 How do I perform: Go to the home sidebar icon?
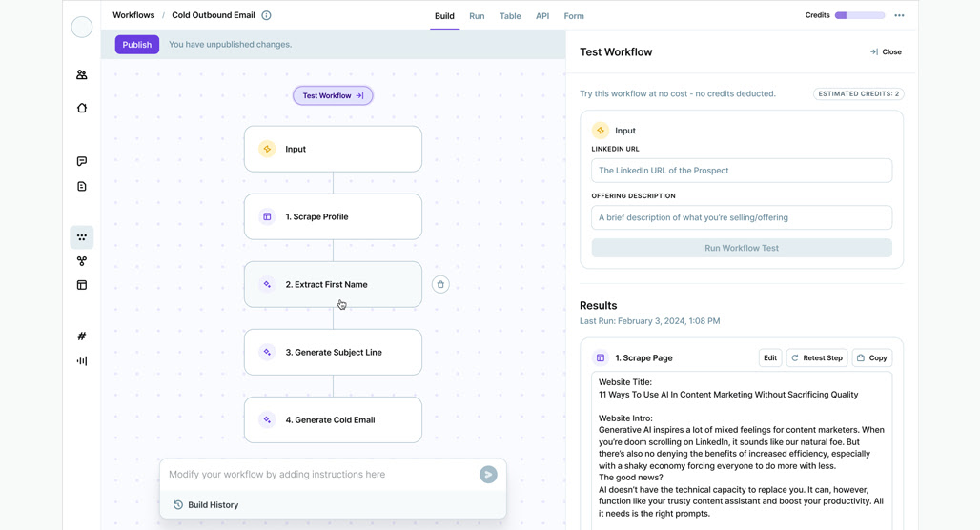82,108
